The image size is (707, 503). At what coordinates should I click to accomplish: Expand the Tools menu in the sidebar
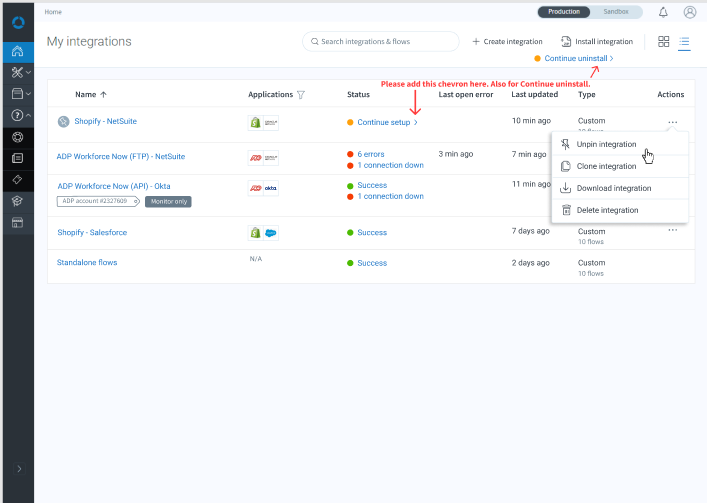point(17,73)
